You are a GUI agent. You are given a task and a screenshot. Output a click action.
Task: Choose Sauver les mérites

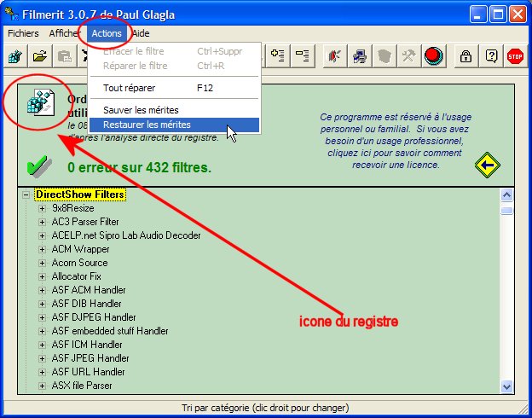click(175, 110)
